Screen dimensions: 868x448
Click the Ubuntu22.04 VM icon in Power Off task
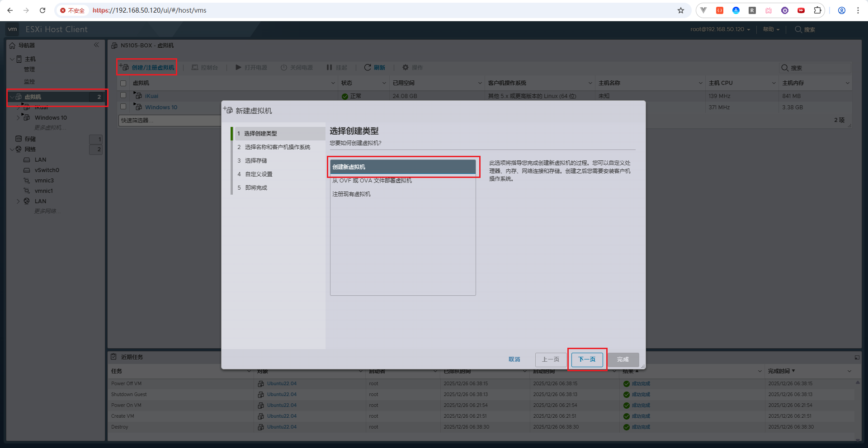tap(261, 383)
